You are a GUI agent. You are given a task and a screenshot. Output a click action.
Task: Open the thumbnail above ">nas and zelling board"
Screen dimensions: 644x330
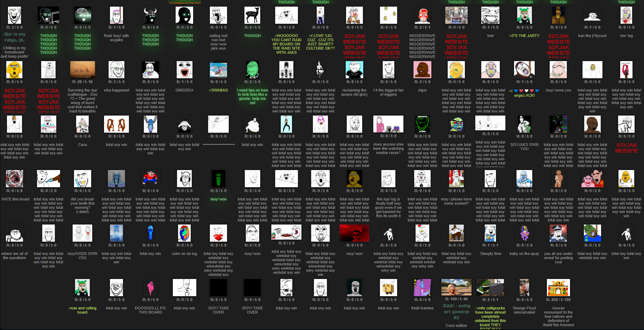[x=82, y=288]
